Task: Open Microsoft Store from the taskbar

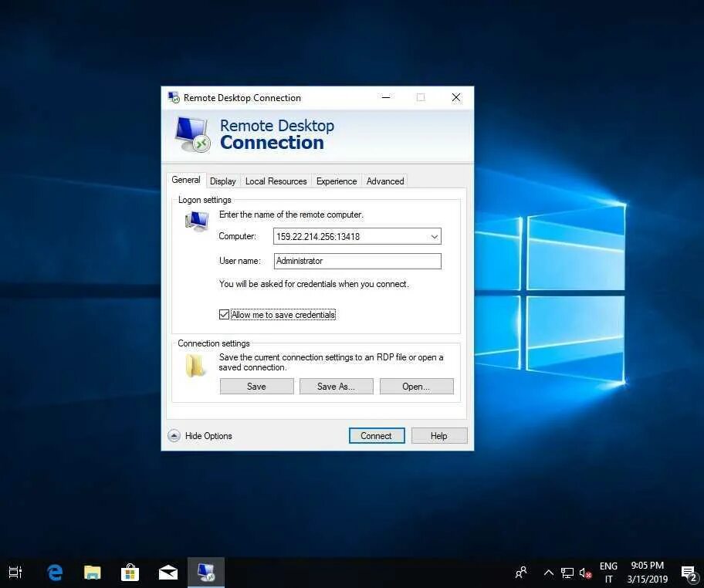Action: click(x=130, y=573)
